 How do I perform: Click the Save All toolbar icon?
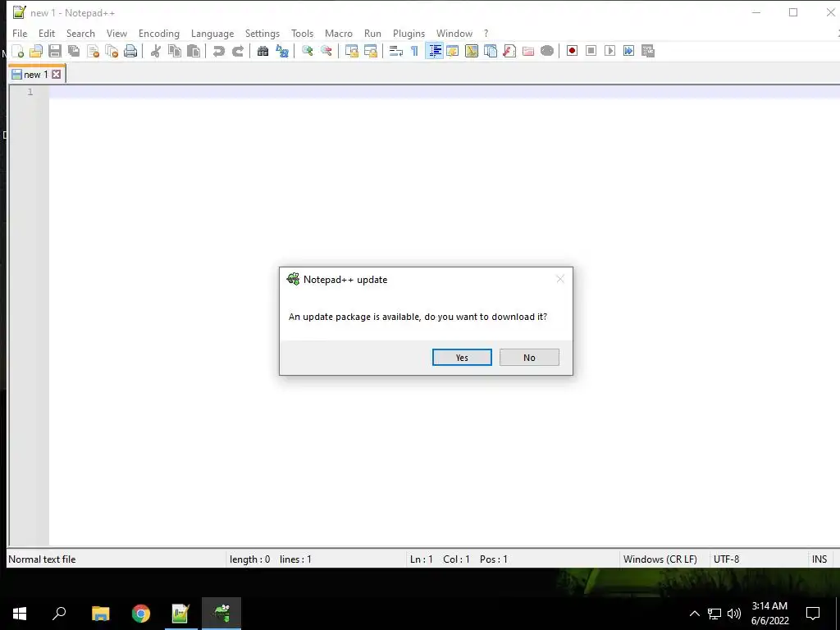pyautogui.click(x=74, y=51)
